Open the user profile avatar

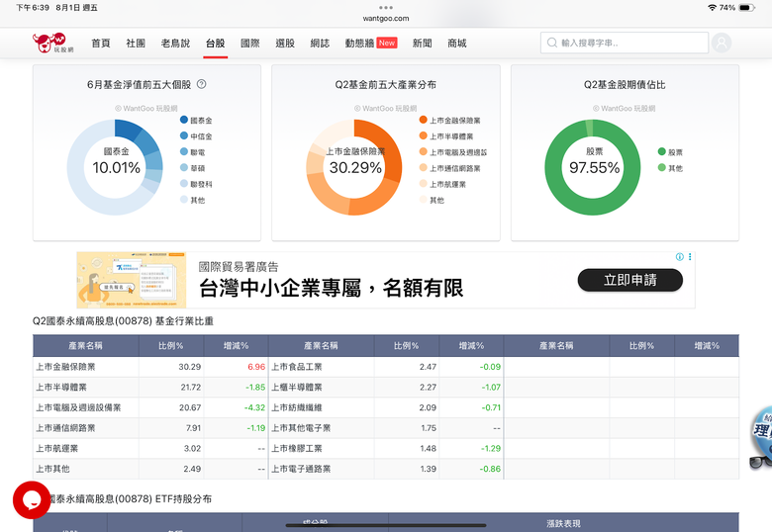coord(722,43)
